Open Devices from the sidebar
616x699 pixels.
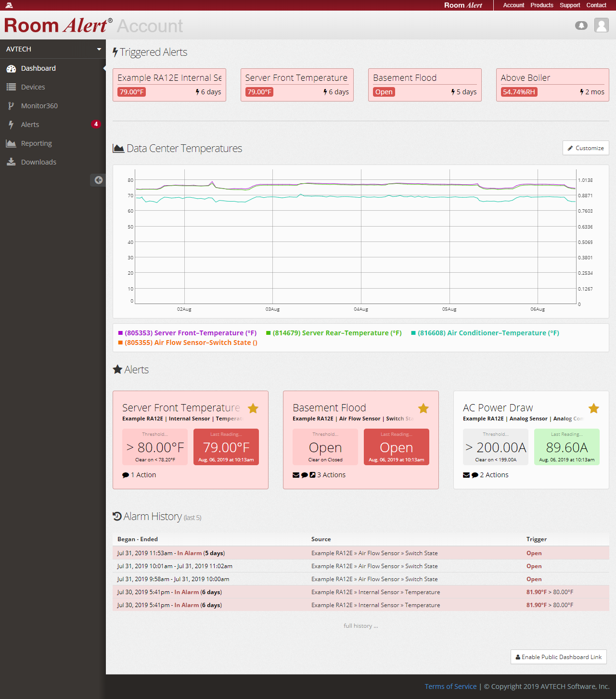coord(33,87)
